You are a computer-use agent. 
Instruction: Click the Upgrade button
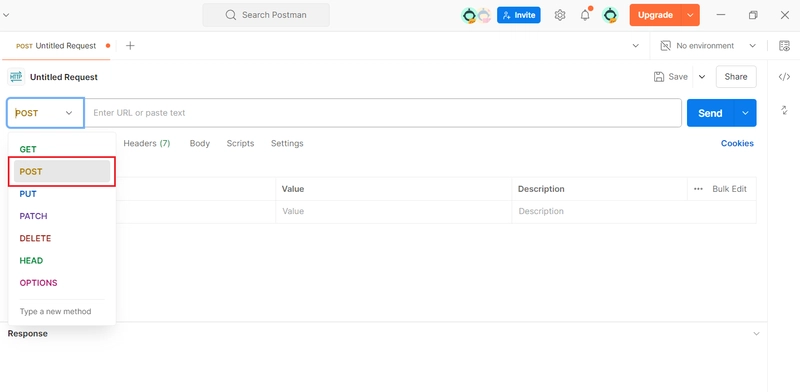[656, 15]
